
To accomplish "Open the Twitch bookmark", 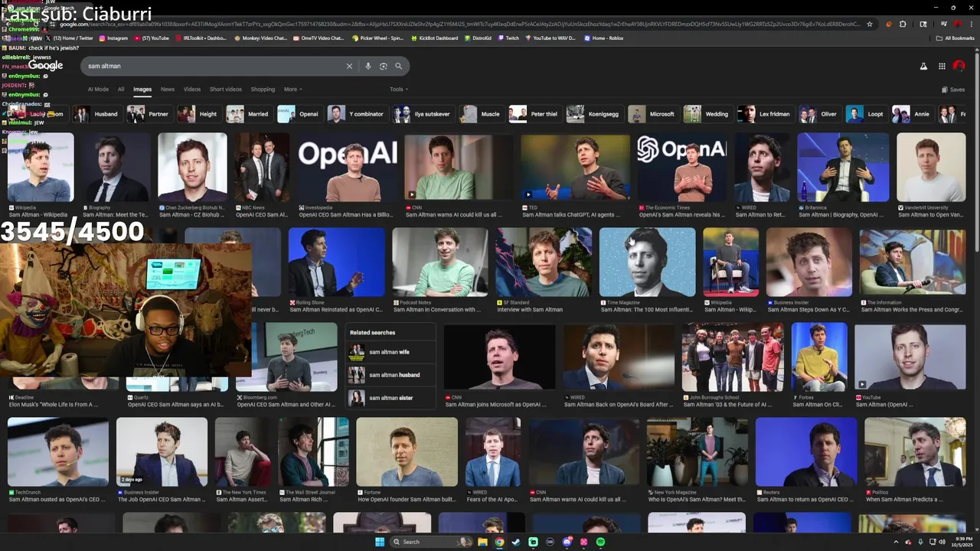I will [508, 37].
